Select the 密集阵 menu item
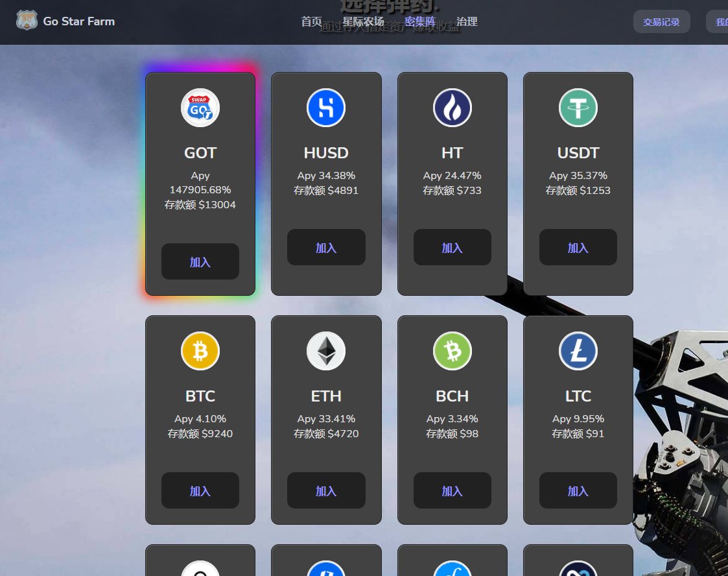Image resolution: width=728 pixels, height=576 pixels. coord(419,21)
